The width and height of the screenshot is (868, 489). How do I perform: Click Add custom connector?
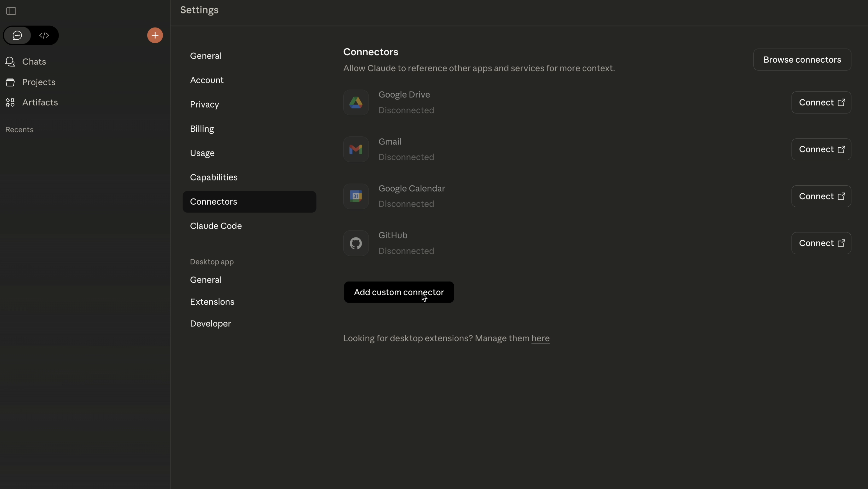[399, 292]
